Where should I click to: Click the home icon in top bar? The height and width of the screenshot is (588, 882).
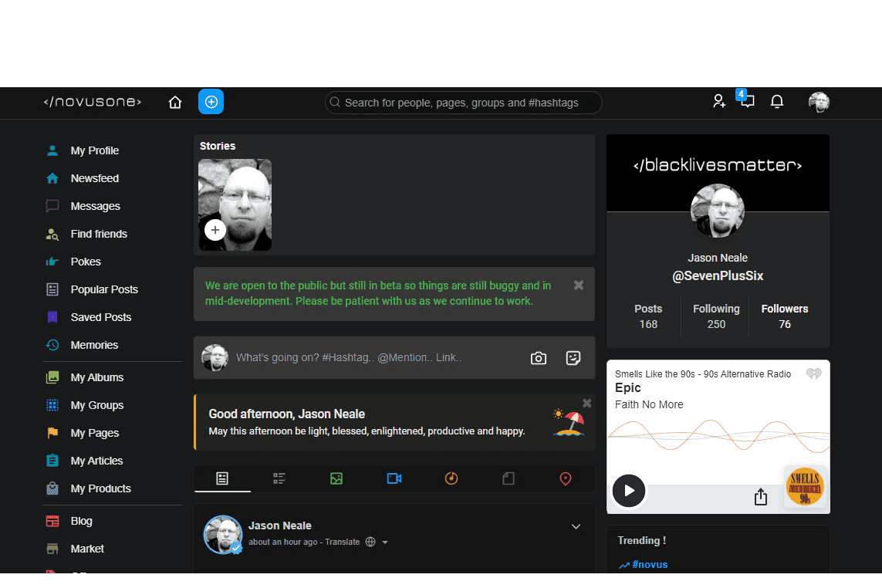pyautogui.click(x=175, y=103)
